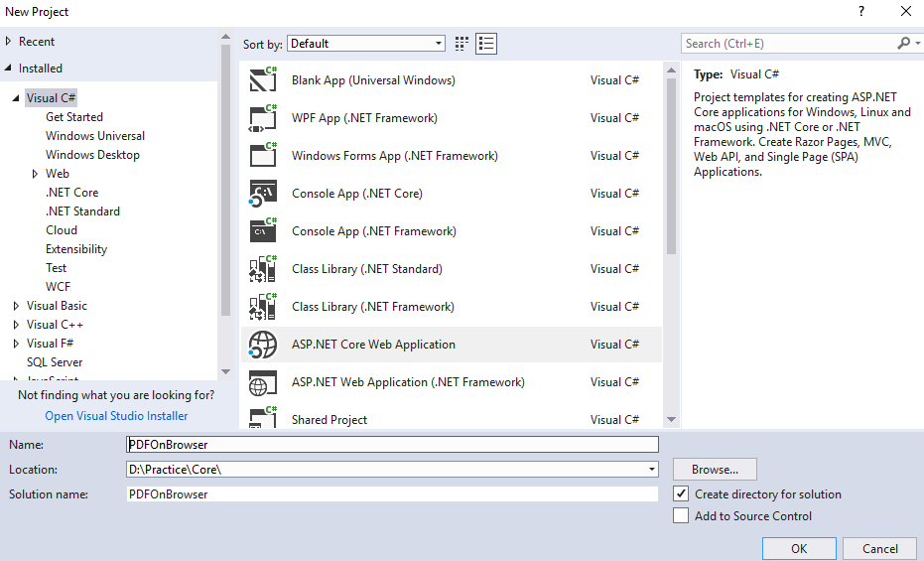Open the Sort by Default dropdown
Image resolution: width=924 pixels, height=561 pixels.
(366, 44)
